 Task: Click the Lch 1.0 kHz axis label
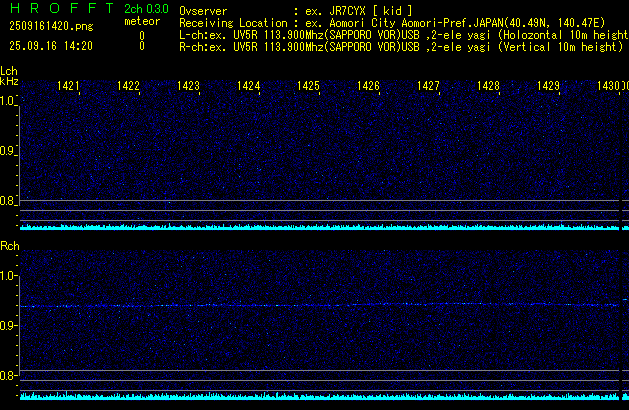click(x=8, y=101)
